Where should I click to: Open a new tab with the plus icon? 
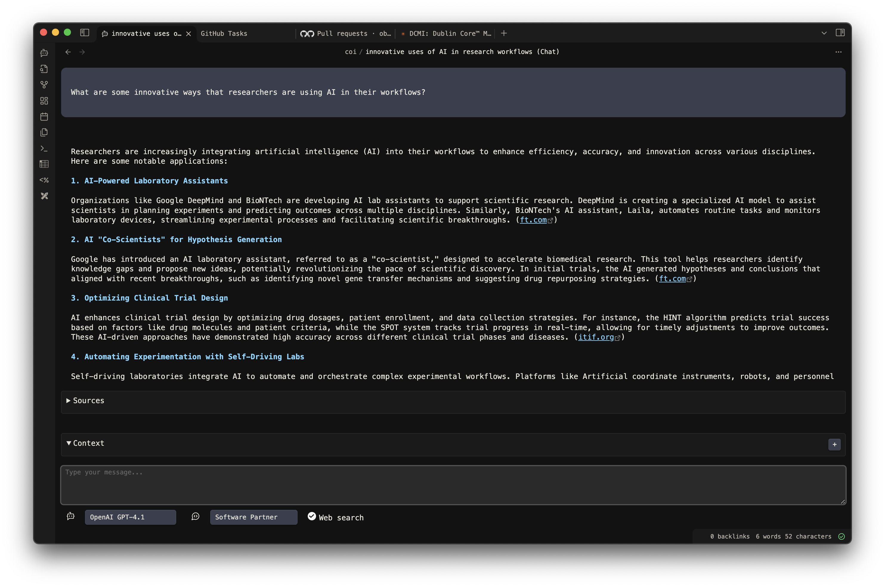click(x=504, y=33)
